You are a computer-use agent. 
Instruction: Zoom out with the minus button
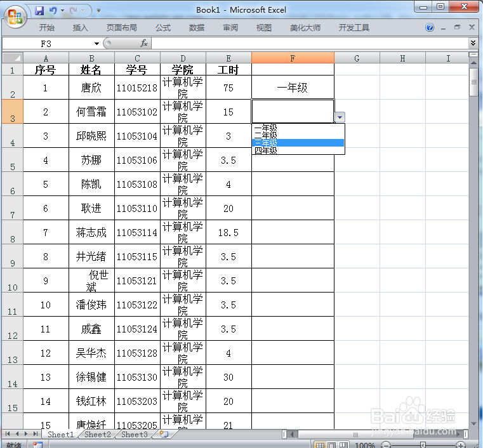coord(386,445)
